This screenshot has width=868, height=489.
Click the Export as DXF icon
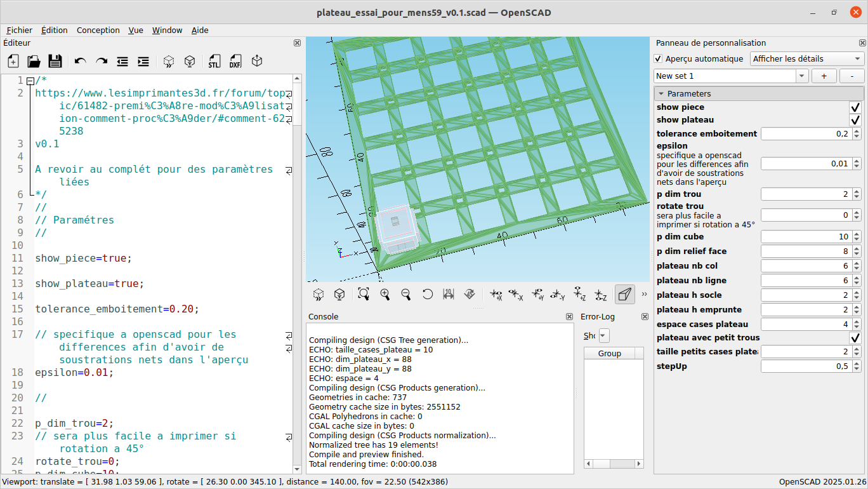pyautogui.click(x=235, y=62)
